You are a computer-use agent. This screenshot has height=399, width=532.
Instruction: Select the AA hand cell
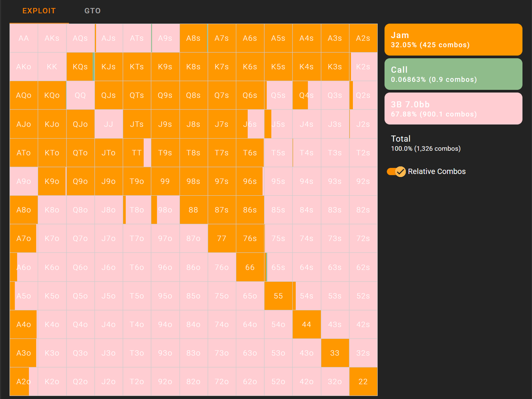point(23,38)
